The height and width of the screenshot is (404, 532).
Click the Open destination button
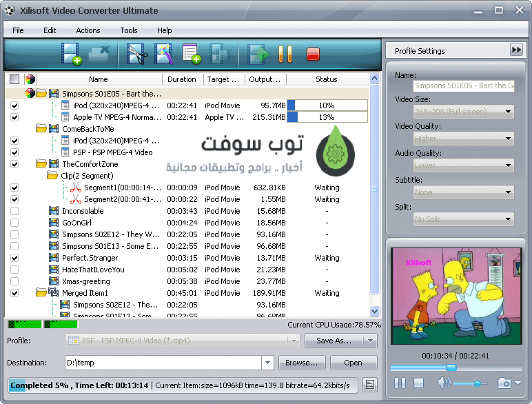click(354, 363)
